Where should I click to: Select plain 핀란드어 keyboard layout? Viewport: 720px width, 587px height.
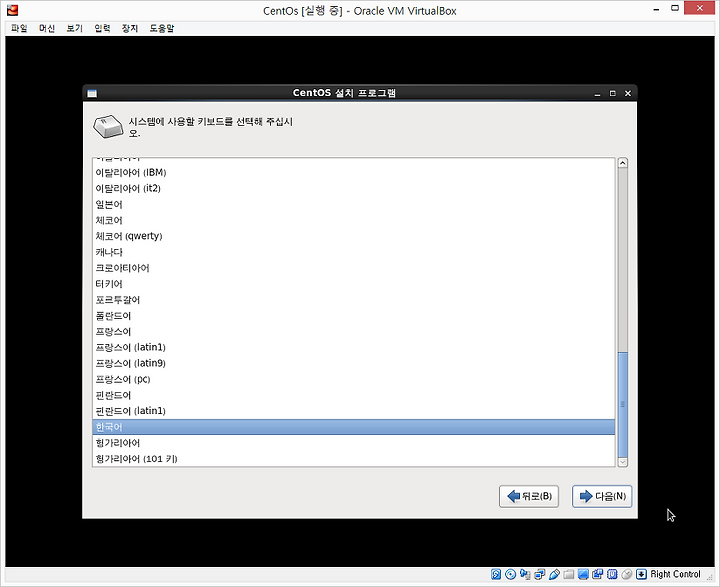pos(354,395)
